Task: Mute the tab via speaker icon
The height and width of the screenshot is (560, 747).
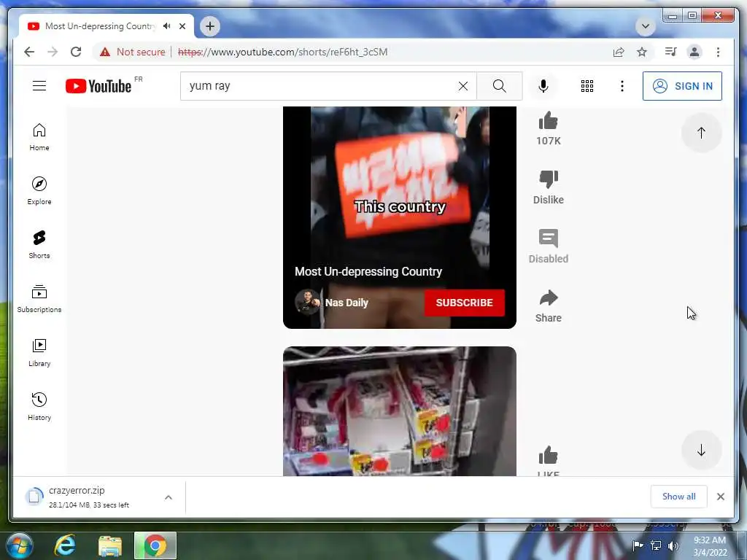Action: pos(167,26)
